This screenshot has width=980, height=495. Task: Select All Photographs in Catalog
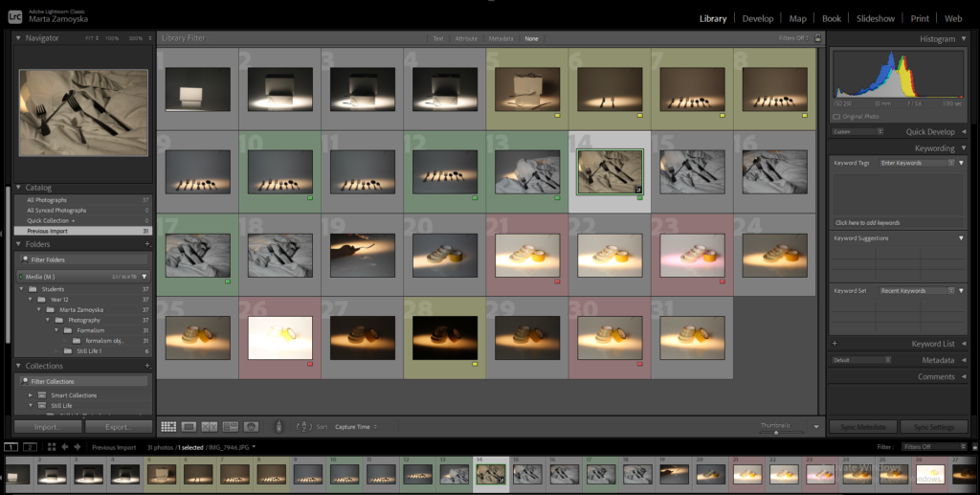pyautogui.click(x=83, y=200)
